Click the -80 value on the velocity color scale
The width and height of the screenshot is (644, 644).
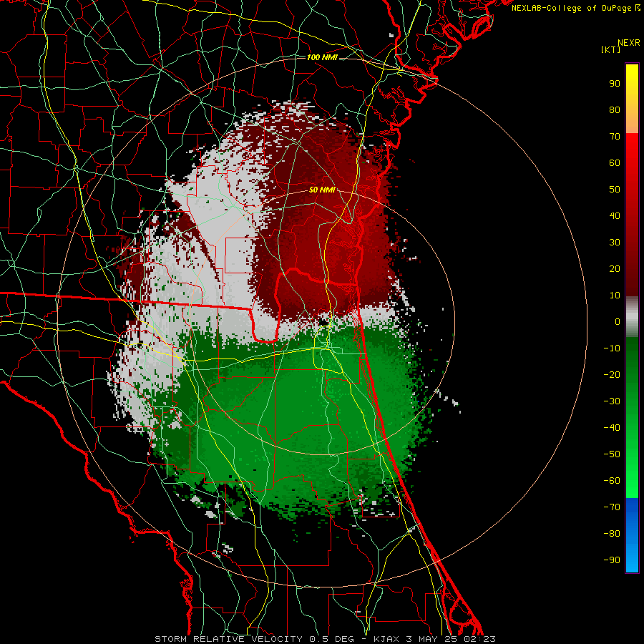pos(612,534)
